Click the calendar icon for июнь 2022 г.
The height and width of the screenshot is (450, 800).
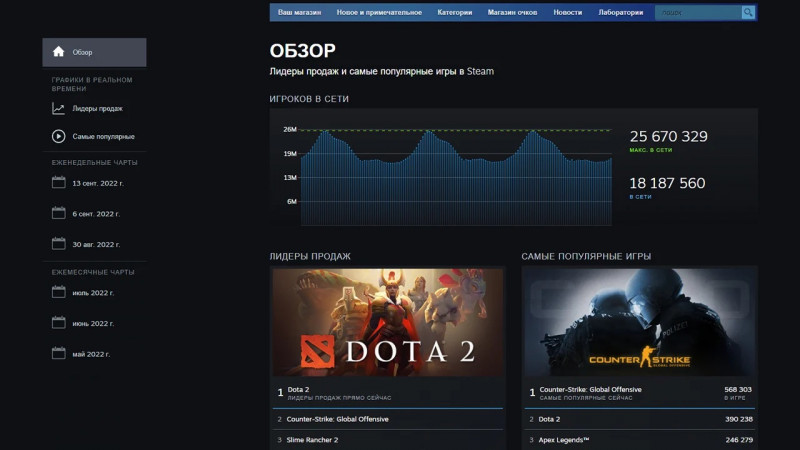(x=59, y=323)
